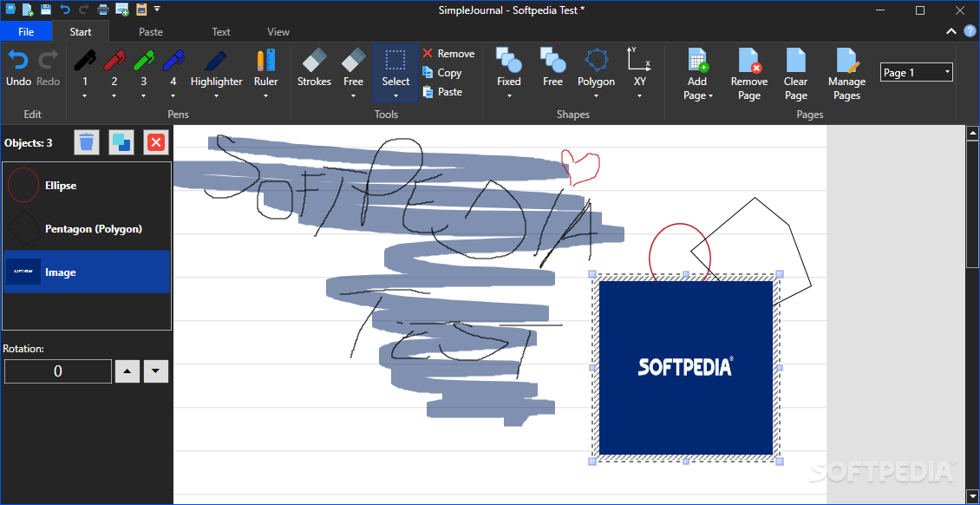
Task: Clear the current page
Action: tap(795, 74)
